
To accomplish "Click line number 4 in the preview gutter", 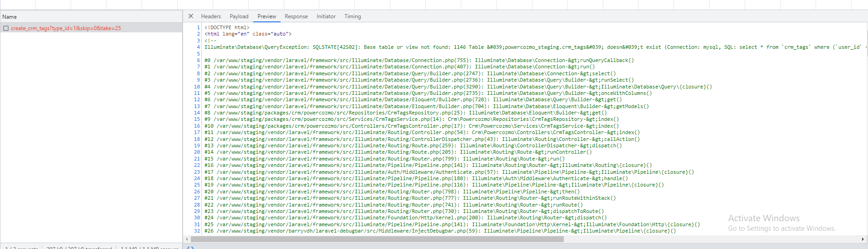I will [198, 47].
